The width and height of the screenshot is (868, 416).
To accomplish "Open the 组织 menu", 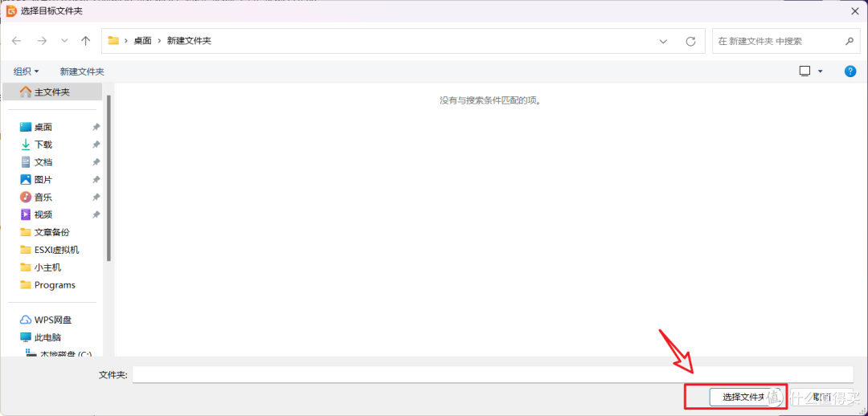I will click(26, 71).
